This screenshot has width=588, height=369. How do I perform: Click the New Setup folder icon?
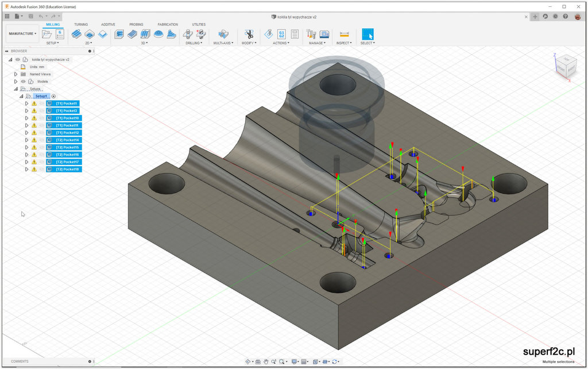coord(47,34)
